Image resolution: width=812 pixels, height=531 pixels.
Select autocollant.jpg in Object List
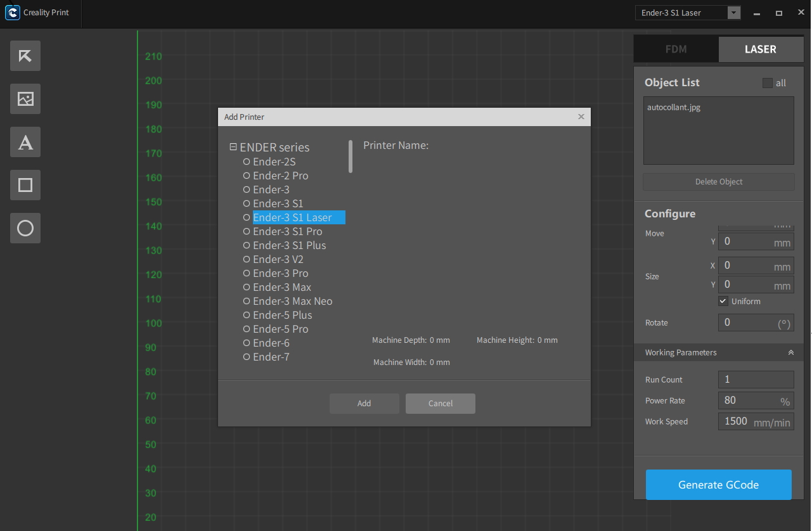pos(674,107)
